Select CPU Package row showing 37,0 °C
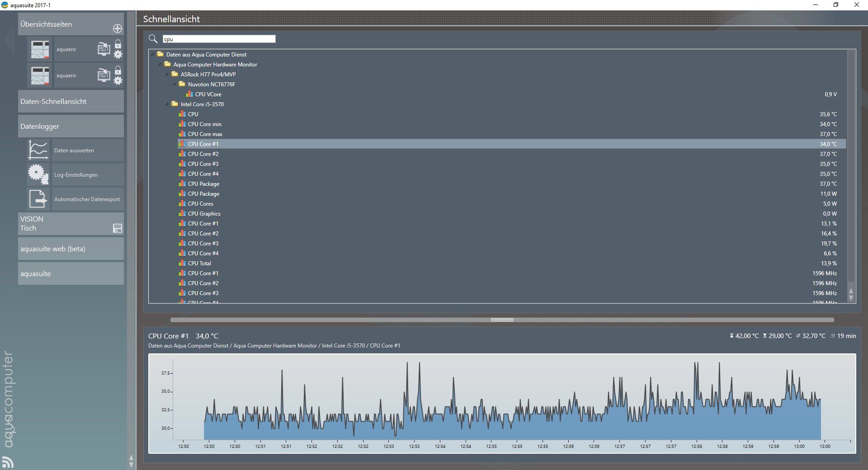This screenshot has width=868, height=470. pos(511,184)
